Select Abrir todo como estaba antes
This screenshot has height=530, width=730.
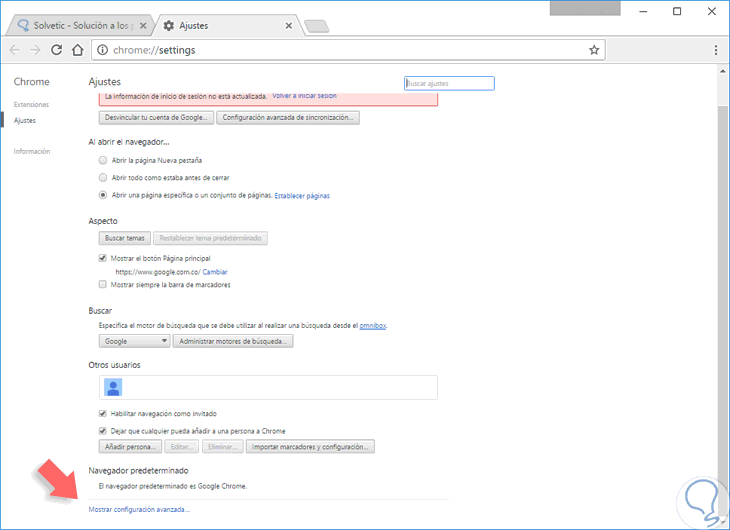[x=103, y=177]
